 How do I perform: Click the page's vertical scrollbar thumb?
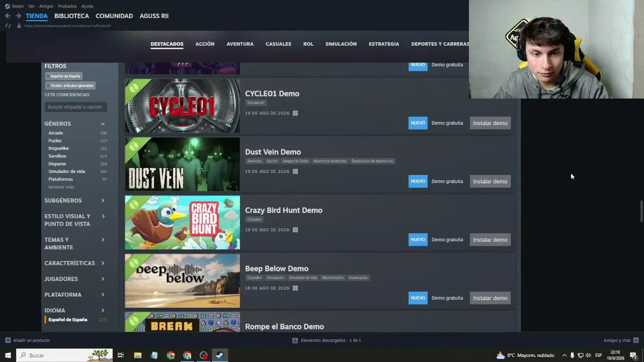641,211
